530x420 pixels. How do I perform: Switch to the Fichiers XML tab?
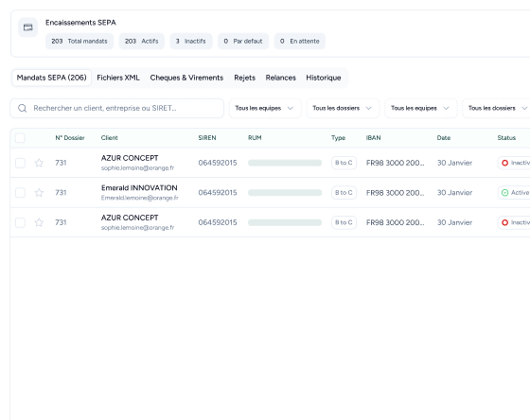pyautogui.click(x=118, y=78)
